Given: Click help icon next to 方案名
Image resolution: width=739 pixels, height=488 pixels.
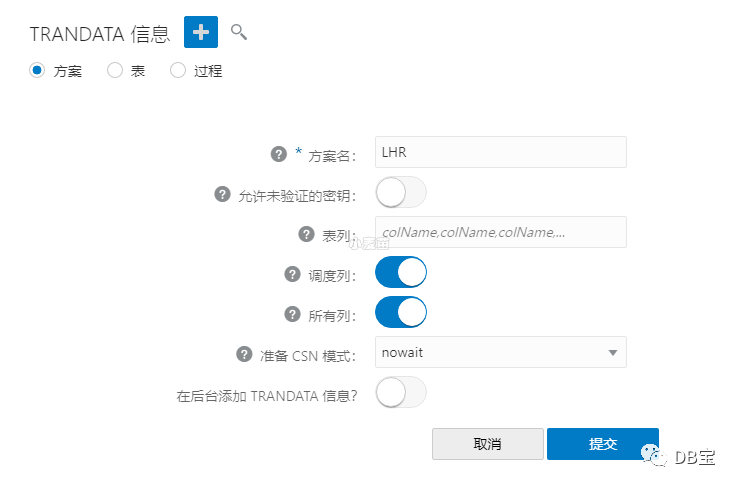Looking at the screenshot, I should click(279, 153).
